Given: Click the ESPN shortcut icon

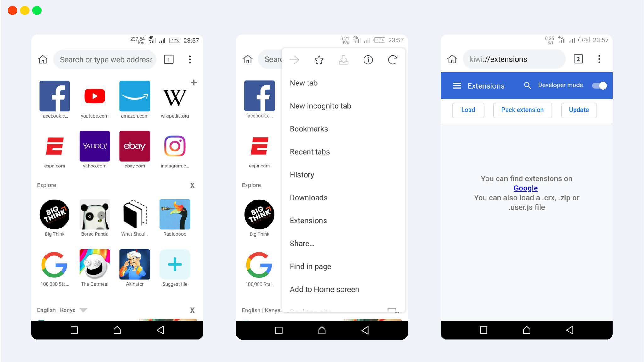Looking at the screenshot, I should pos(54,146).
